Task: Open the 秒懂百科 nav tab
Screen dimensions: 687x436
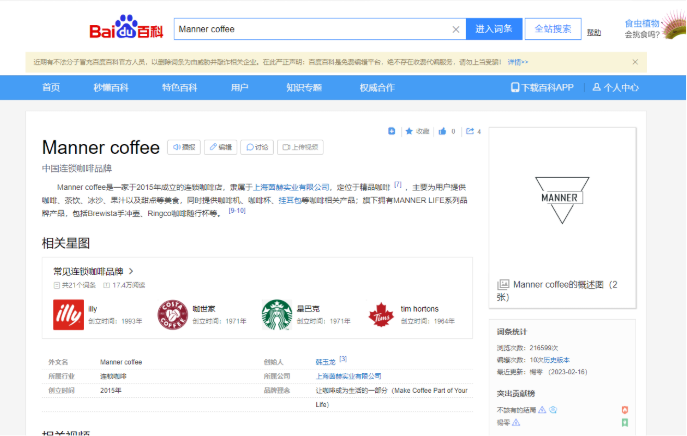Action: coord(111,88)
